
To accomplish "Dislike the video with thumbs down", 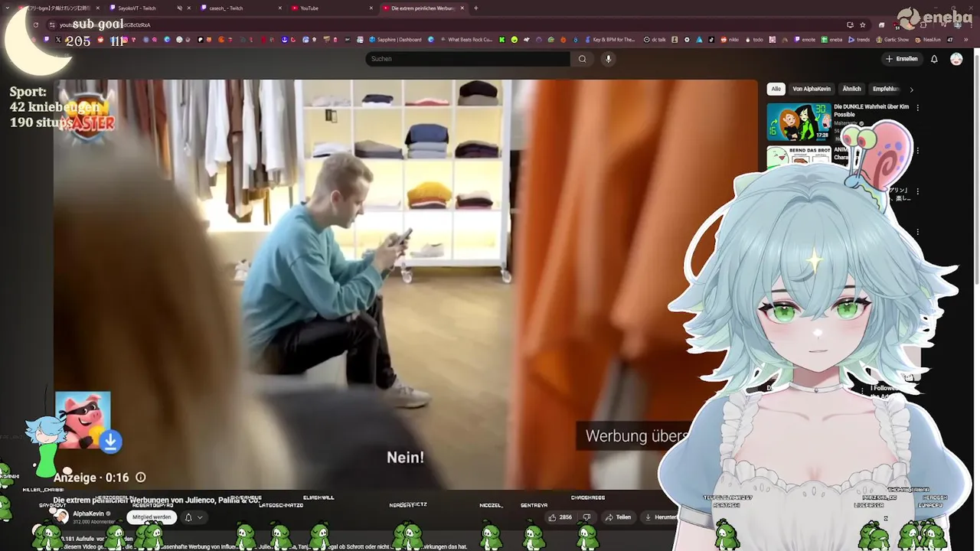I will (x=587, y=517).
